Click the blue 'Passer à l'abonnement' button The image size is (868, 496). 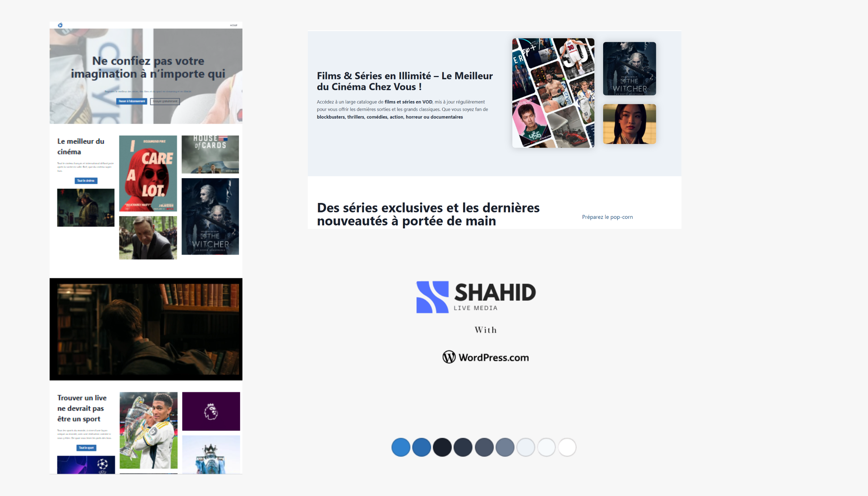132,101
